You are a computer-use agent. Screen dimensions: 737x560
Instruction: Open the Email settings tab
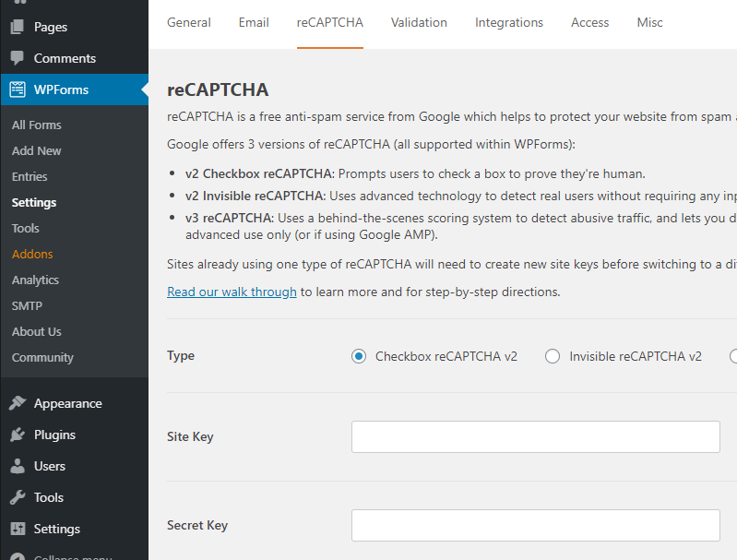click(254, 22)
